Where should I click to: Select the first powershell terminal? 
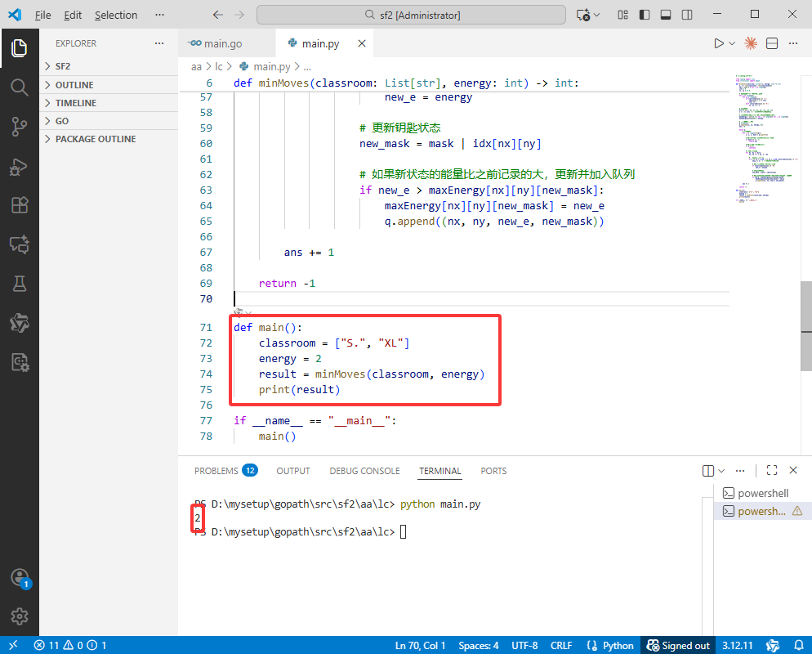tap(763, 493)
